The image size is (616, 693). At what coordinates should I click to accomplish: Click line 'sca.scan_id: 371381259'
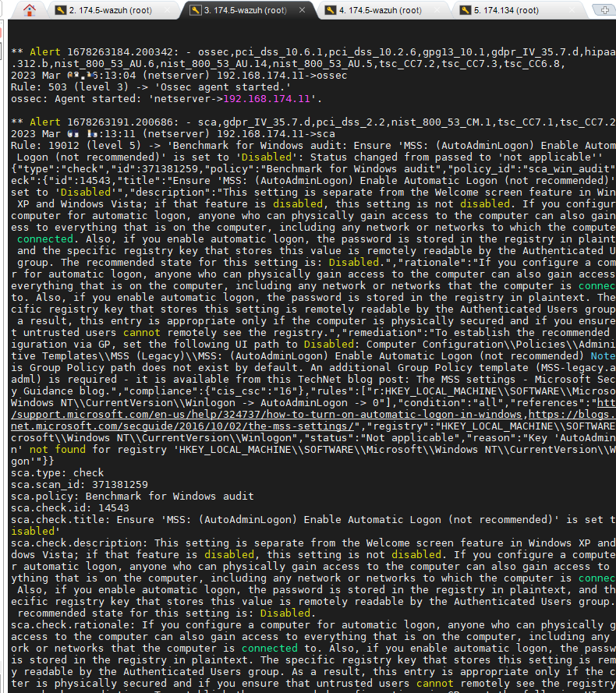(x=80, y=484)
